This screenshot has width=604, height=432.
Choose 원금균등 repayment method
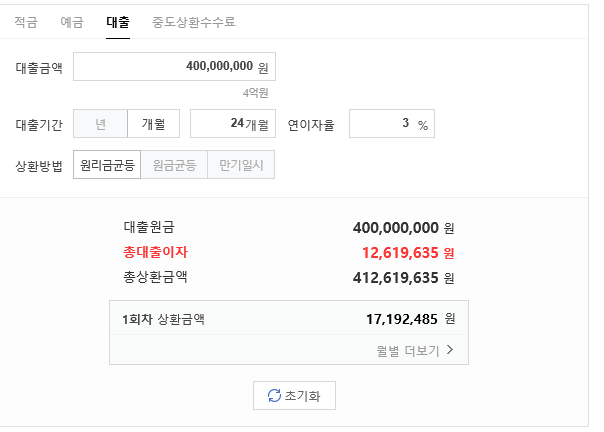[x=174, y=165]
